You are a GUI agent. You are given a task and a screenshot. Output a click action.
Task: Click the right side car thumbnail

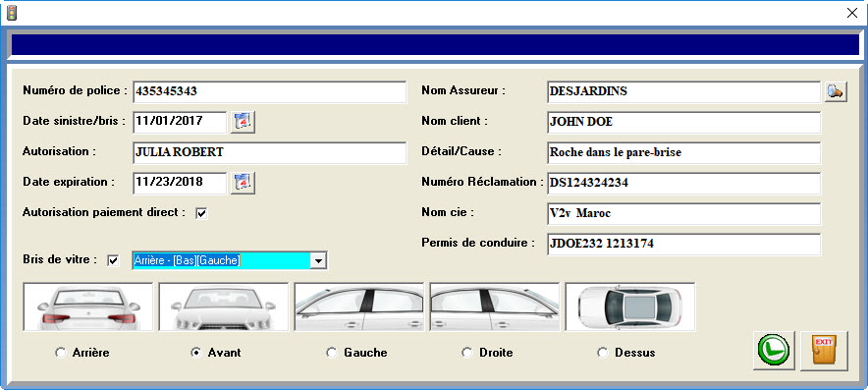pyautogui.click(x=495, y=306)
